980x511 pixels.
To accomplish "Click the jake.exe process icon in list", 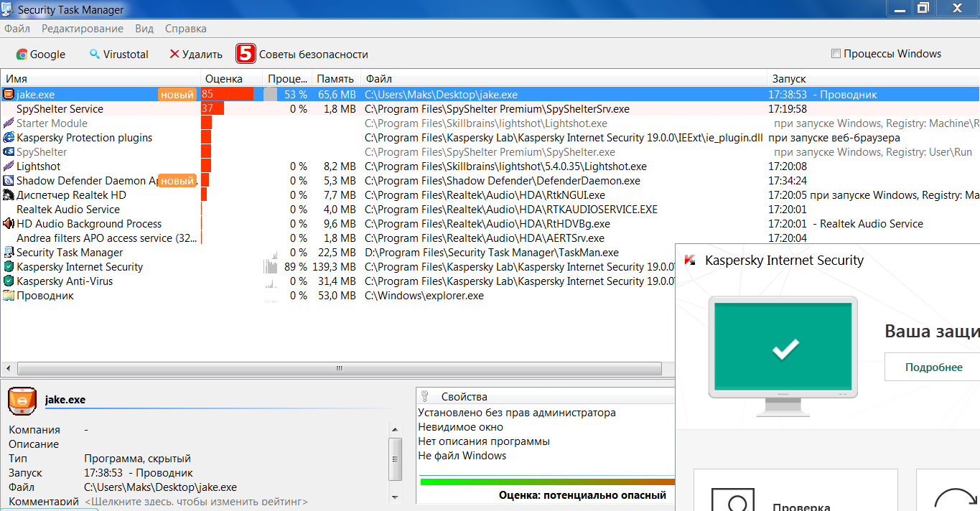I will [9, 94].
